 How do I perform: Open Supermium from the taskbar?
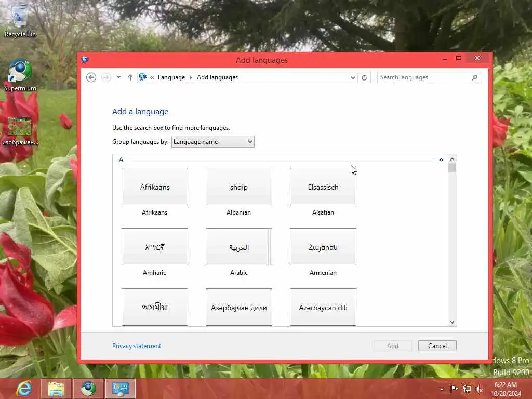(x=88, y=389)
